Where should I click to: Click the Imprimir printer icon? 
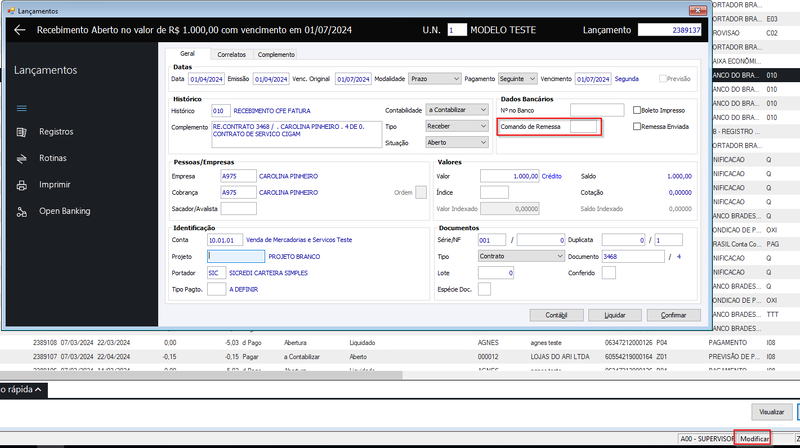[x=21, y=185]
